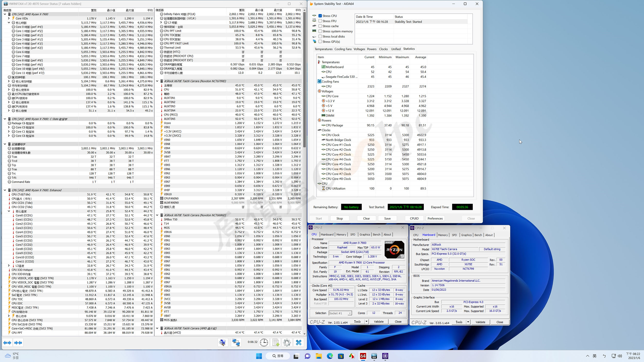Viewport: 644px width, 362px height.
Task: Open AIDA64 Voltages tab
Action: (359, 49)
